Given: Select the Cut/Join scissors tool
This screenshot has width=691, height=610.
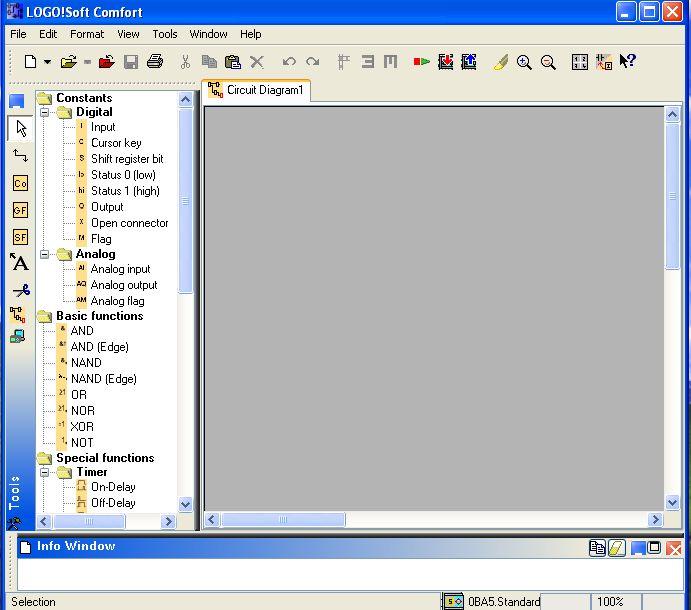Looking at the screenshot, I should click(21, 290).
